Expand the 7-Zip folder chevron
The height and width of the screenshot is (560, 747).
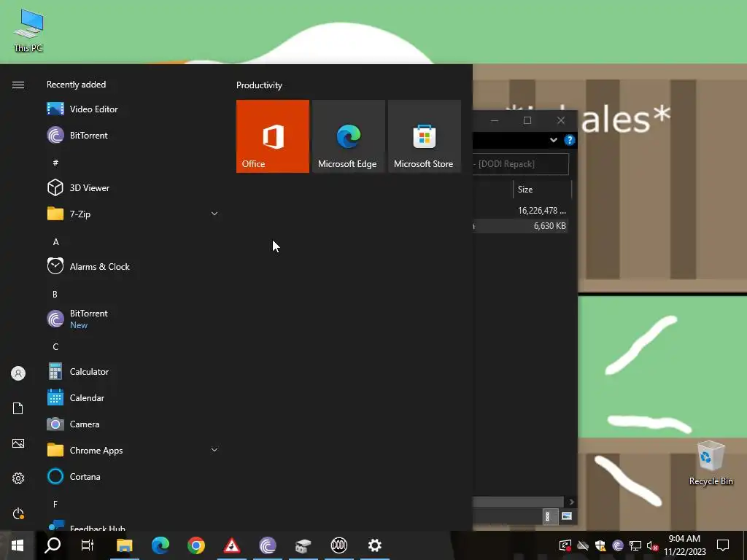point(214,214)
